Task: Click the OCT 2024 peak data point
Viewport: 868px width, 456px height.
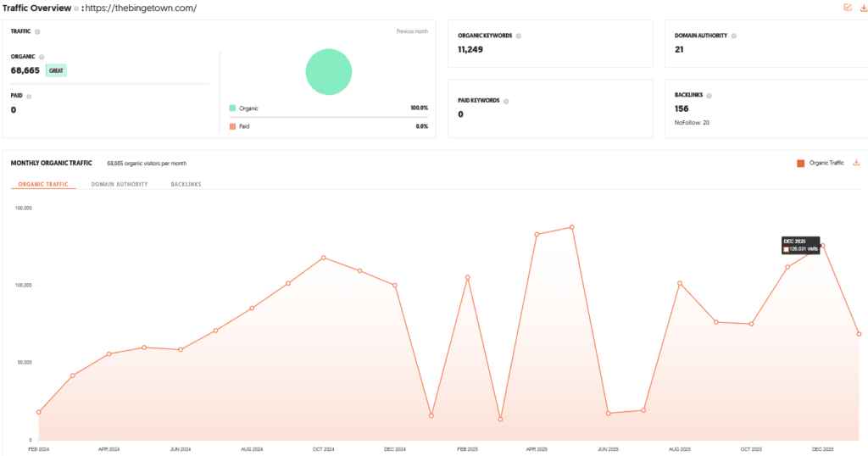Action: [323, 258]
